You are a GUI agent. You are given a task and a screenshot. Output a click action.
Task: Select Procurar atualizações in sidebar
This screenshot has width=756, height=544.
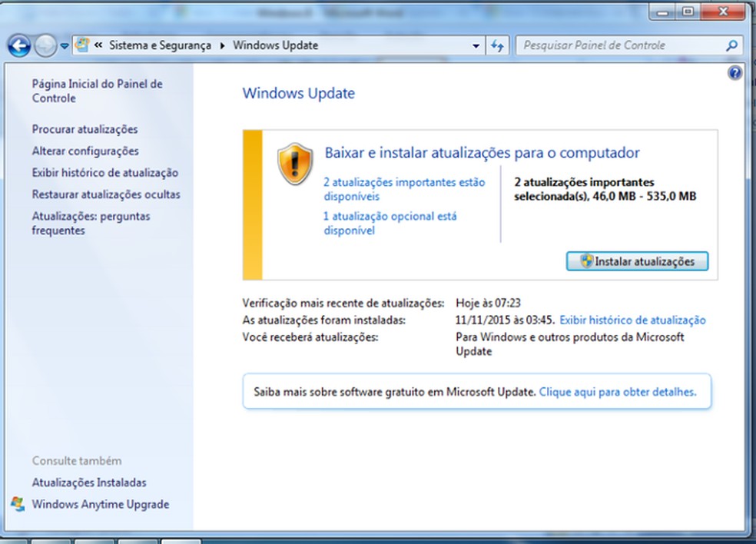click(x=85, y=129)
